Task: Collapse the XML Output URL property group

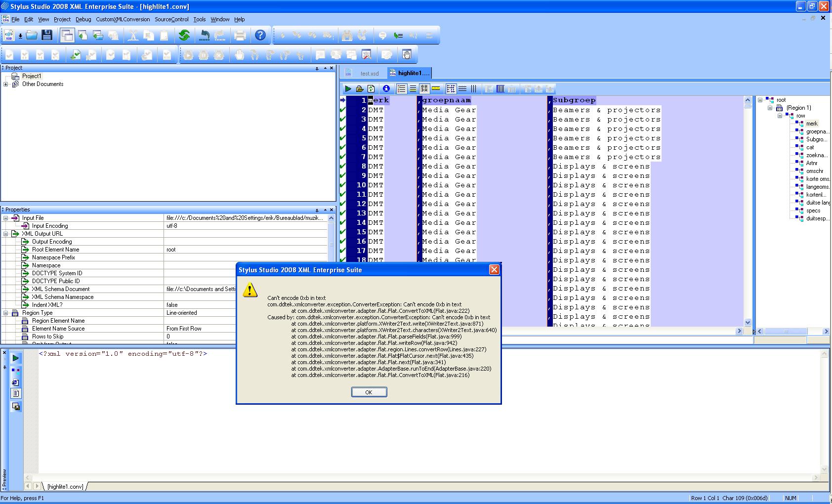Action: (x=6, y=234)
